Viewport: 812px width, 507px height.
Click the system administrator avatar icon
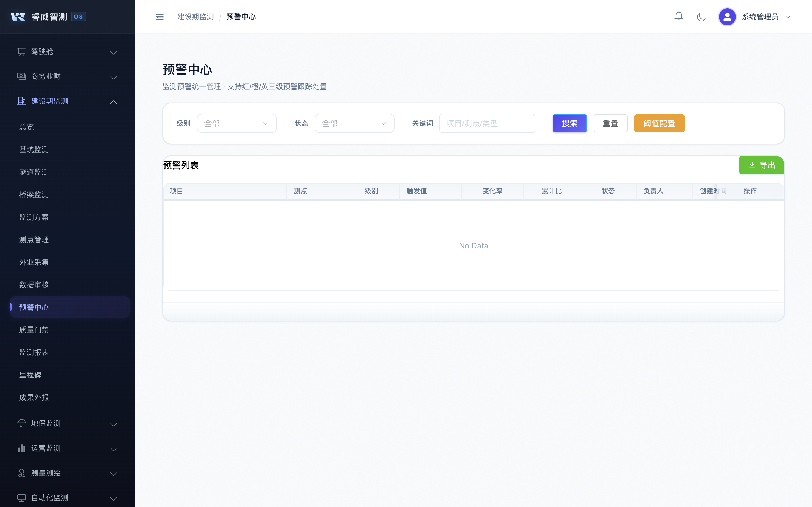pos(727,17)
